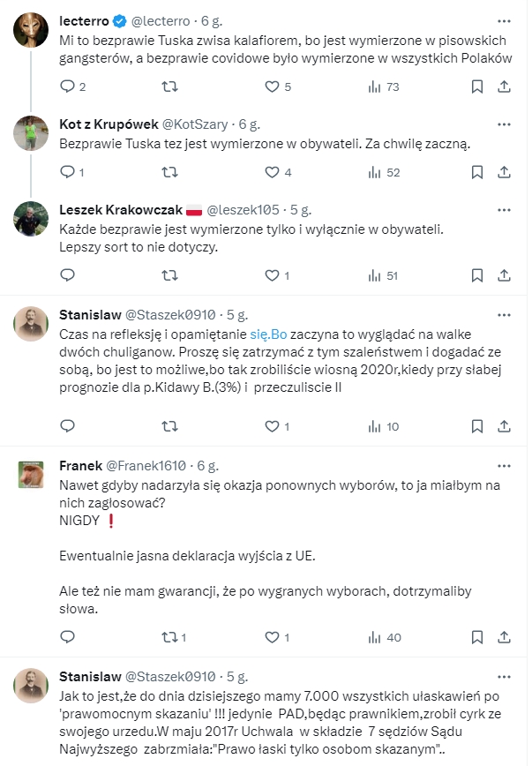Viewport: 532px width, 766px height.
Task: Share Franek's tweet via share icon
Action: coord(504,637)
